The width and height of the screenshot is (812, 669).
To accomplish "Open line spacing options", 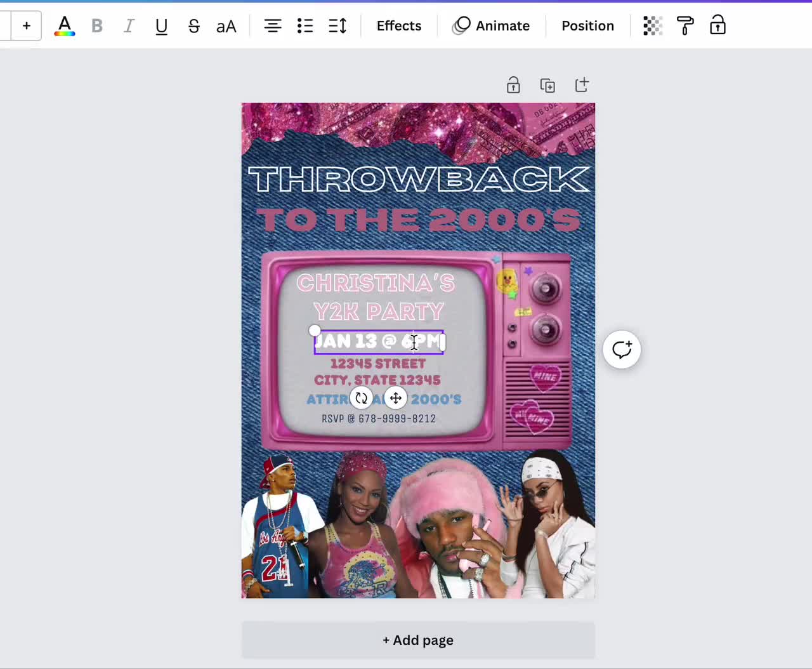I will pos(337,26).
